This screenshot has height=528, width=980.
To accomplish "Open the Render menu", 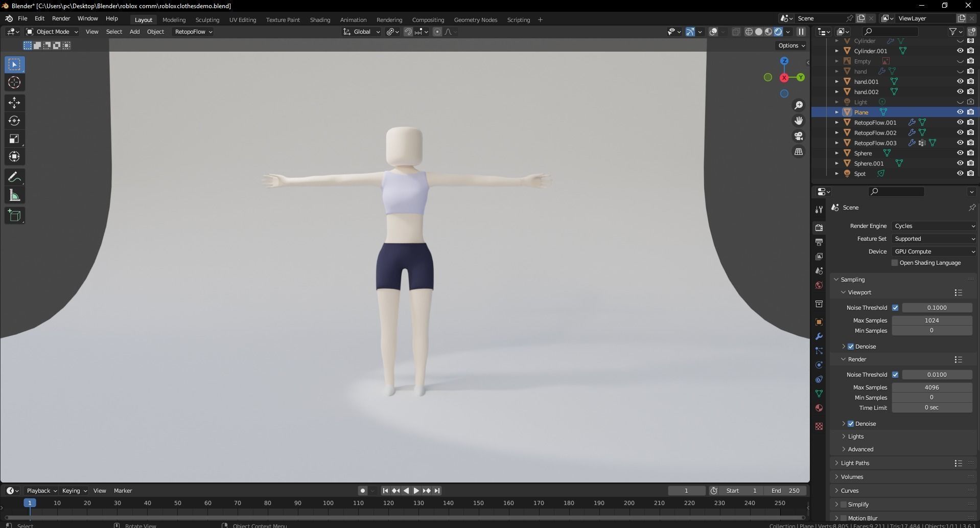I will tap(61, 18).
